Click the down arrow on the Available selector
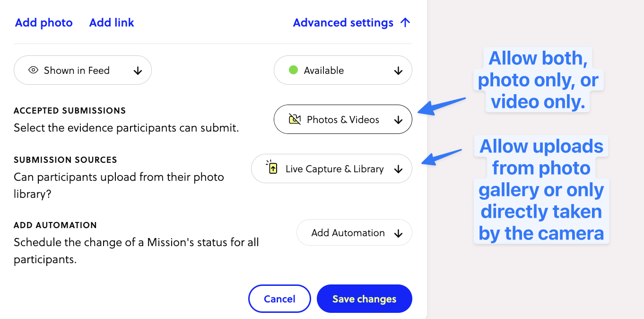This screenshot has height=319, width=644. coord(399,70)
